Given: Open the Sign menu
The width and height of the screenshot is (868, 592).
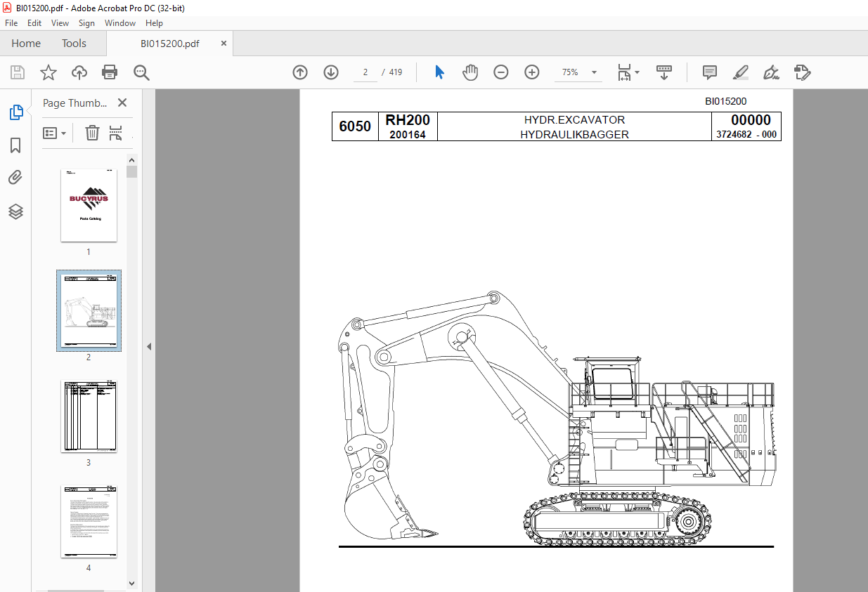Looking at the screenshot, I should click(86, 23).
